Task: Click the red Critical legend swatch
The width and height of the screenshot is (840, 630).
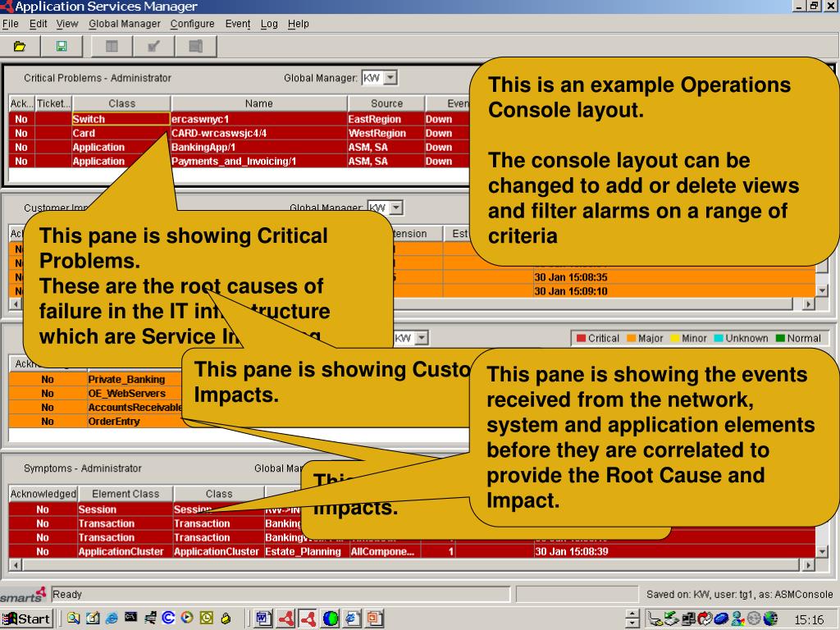Action: pos(582,339)
